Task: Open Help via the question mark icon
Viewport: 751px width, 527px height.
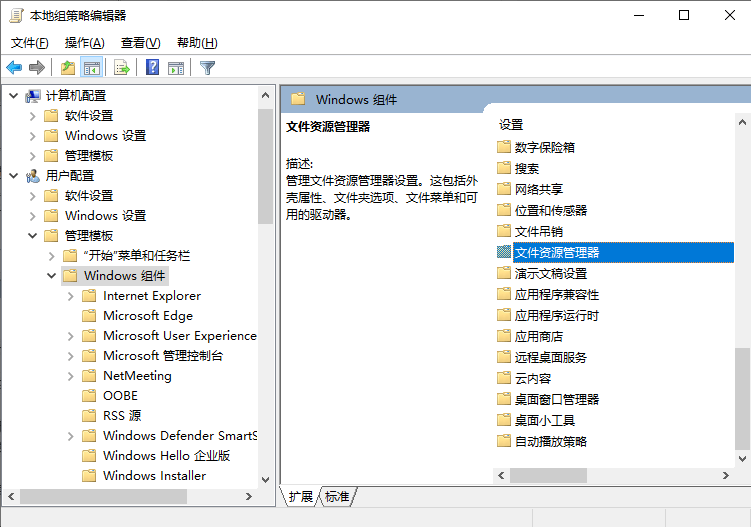Action: click(152, 67)
